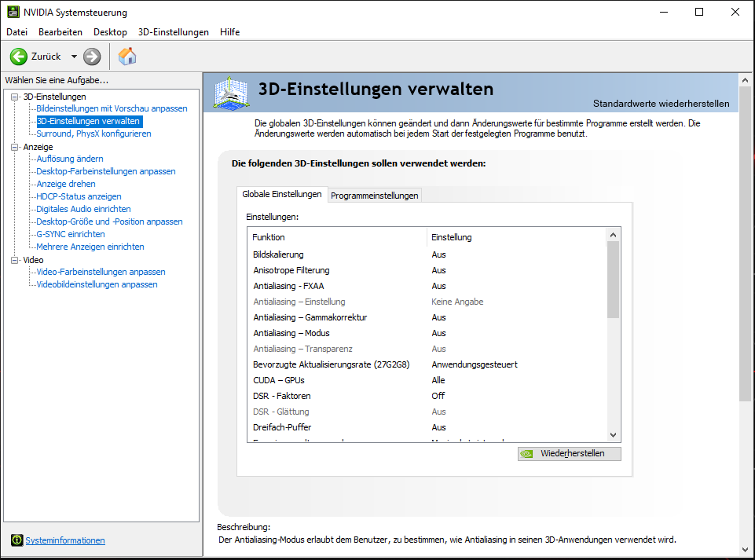Click settings list scroll-down arrow
This screenshot has width=755, height=560.
613,435
